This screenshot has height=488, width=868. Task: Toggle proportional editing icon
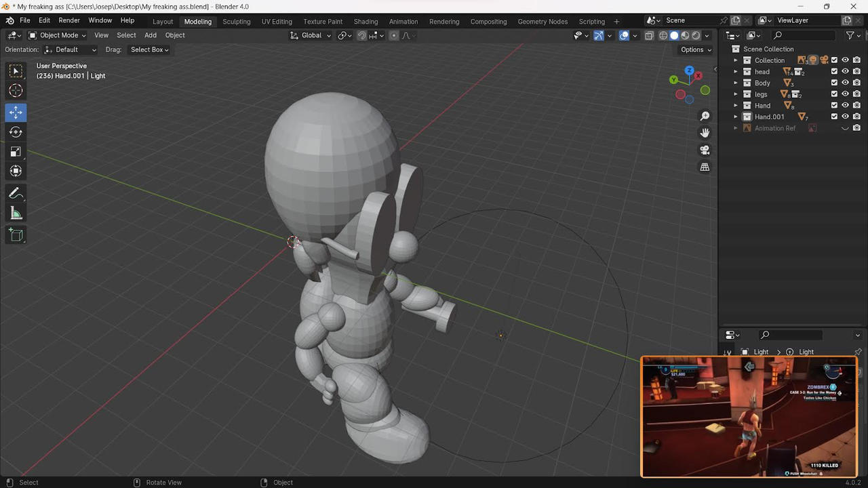394,35
